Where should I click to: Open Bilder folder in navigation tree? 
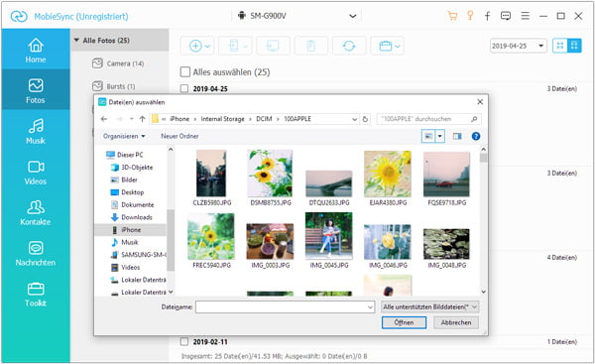click(124, 180)
